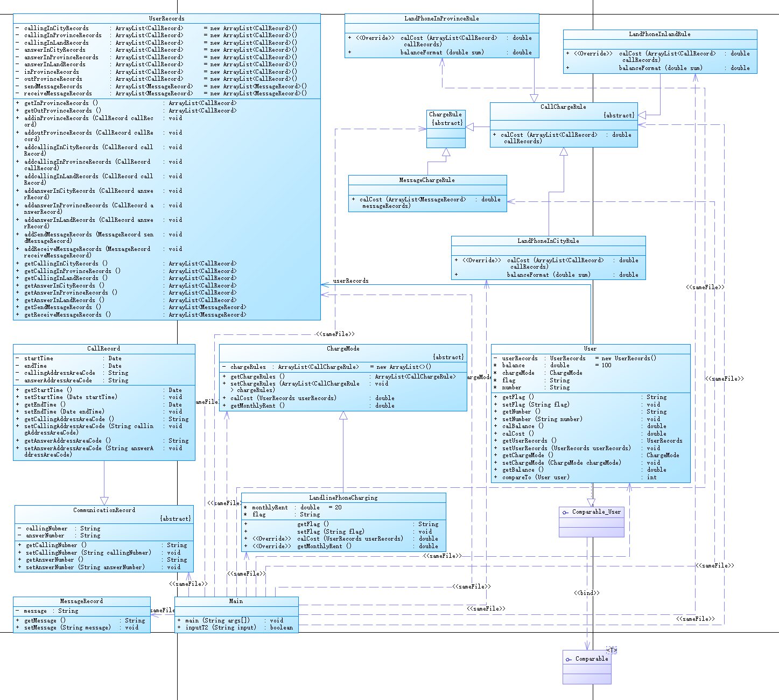Click inputT2 (String input) method in Main
The width and height of the screenshot is (779, 700).
pyautogui.click(x=235, y=628)
